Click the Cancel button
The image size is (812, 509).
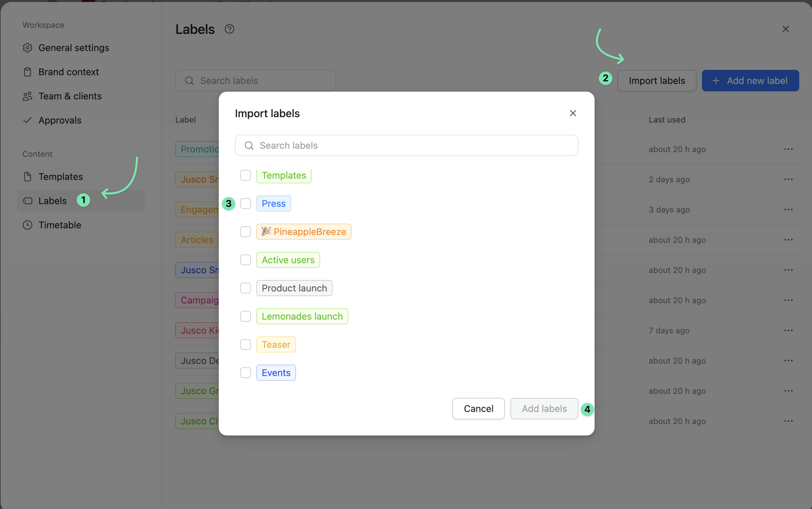pyautogui.click(x=478, y=409)
